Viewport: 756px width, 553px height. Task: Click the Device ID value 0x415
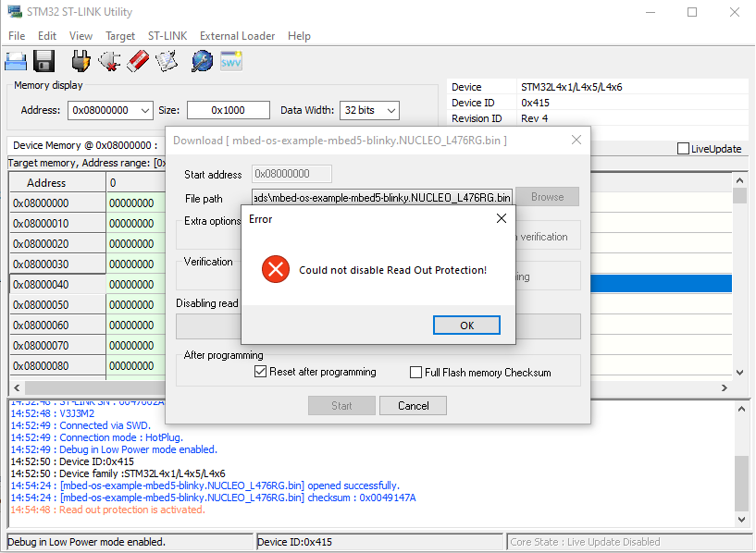pyautogui.click(x=535, y=103)
